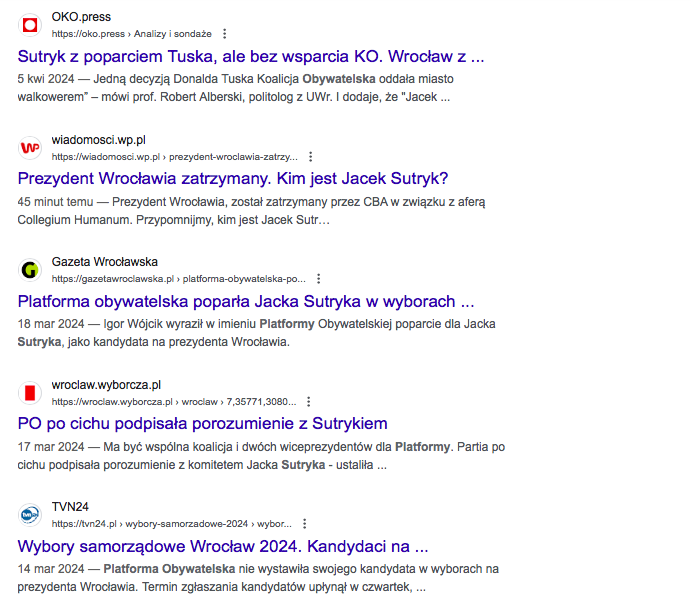Click the '45 minut temu' snippet text
The width and height of the screenshot is (691, 611).
[56, 202]
